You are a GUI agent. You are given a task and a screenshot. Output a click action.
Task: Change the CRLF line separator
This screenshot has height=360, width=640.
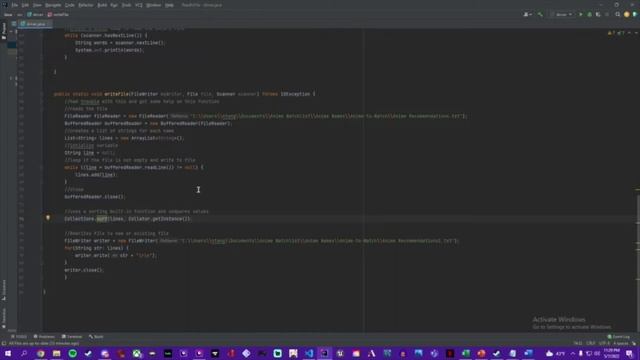[591, 344]
